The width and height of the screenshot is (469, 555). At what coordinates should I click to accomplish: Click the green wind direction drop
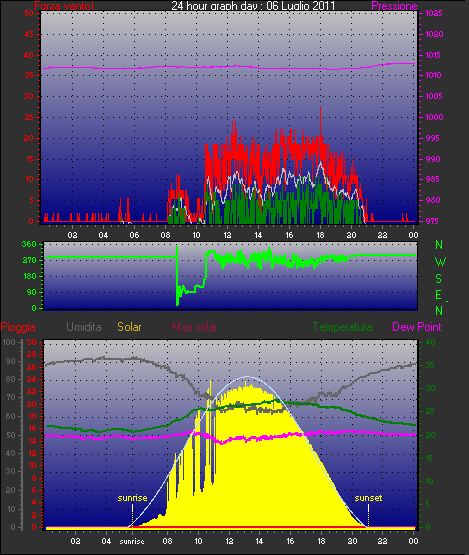(177, 276)
